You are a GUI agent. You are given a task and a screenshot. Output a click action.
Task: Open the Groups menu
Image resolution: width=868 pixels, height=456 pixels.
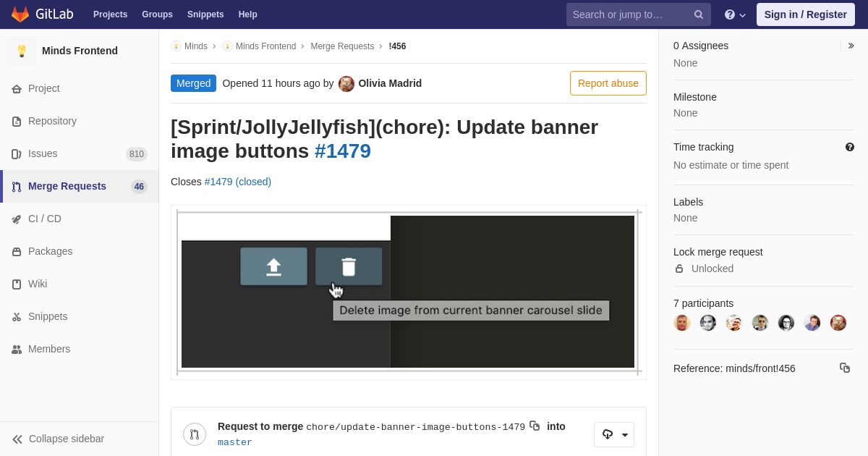click(157, 14)
